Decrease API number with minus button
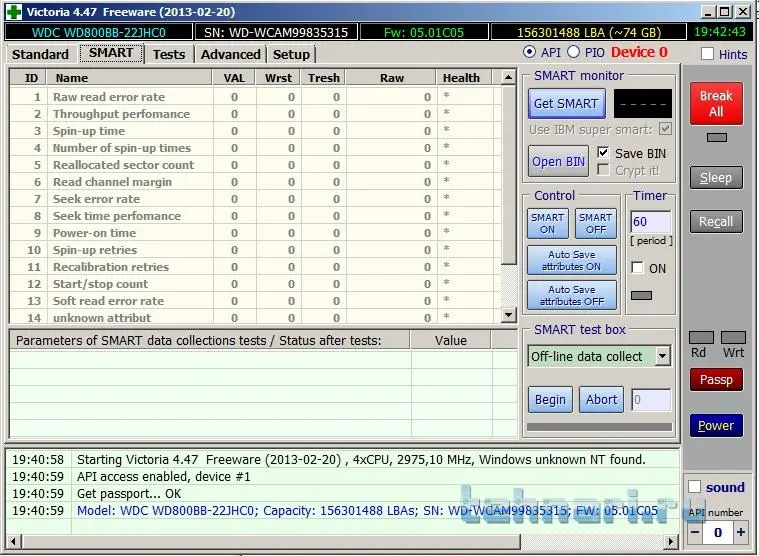Viewport: 759px width, 556px height. 695,533
